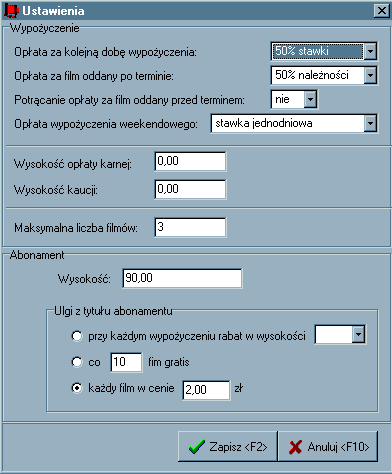Click the film price field with 2,00
The width and height of the screenshot is (392, 474).
(206, 390)
